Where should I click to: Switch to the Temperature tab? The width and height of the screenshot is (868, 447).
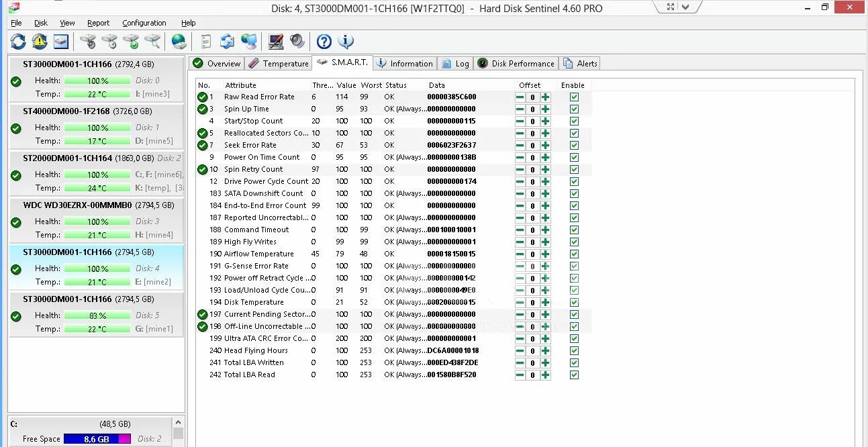click(278, 64)
